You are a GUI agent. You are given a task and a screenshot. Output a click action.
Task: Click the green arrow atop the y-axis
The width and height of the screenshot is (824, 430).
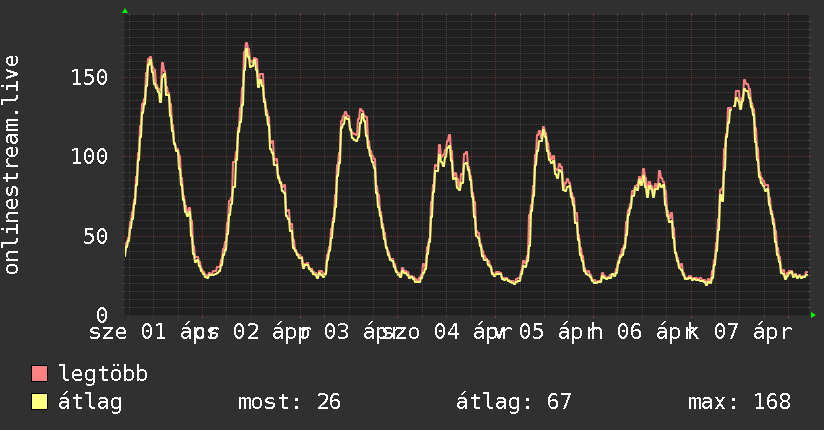pos(125,11)
